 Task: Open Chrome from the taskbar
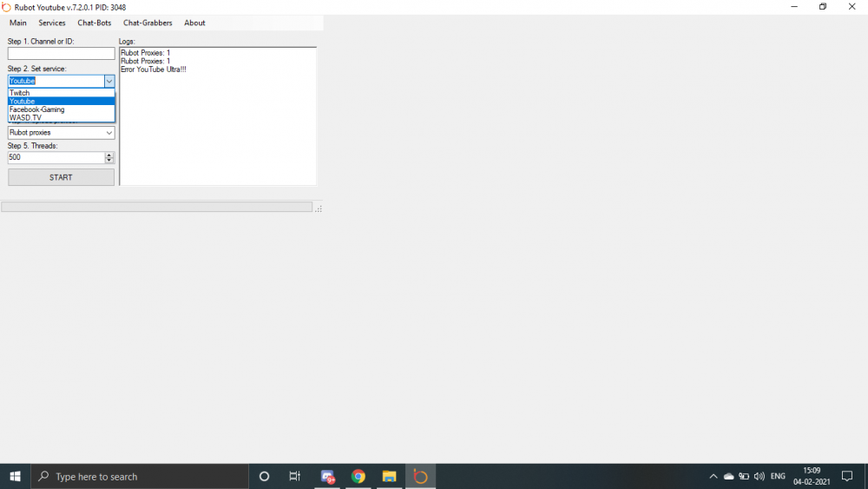click(358, 476)
